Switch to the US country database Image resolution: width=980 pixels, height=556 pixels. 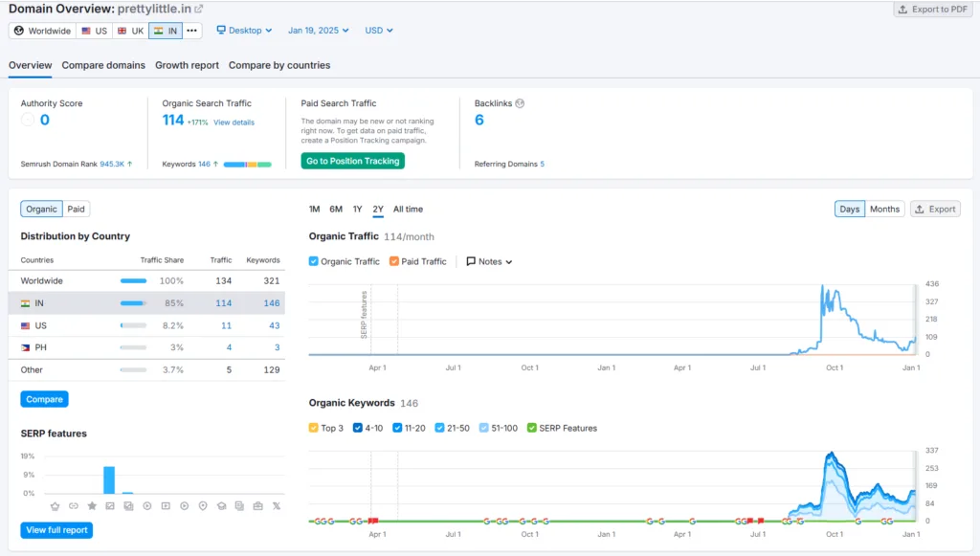(95, 31)
